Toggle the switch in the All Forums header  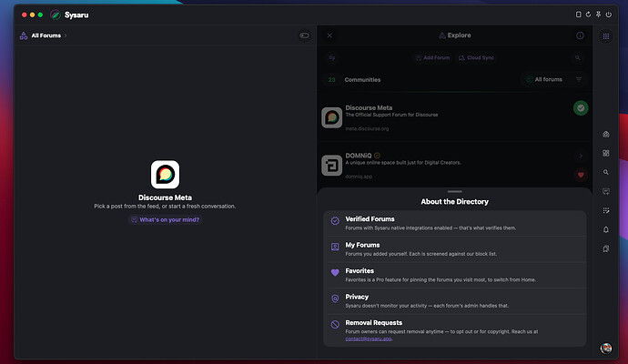304,35
